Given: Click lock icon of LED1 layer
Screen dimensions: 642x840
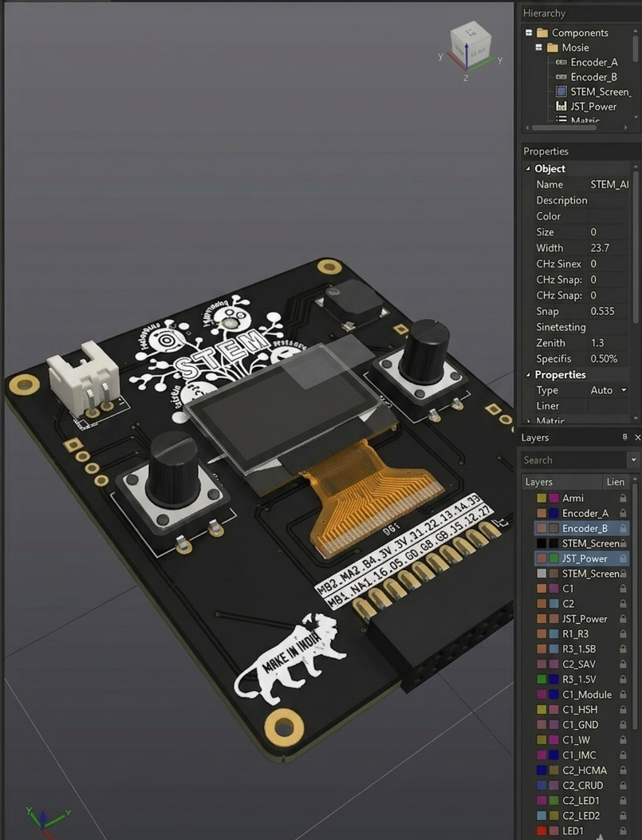Looking at the screenshot, I should tap(623, 830).
